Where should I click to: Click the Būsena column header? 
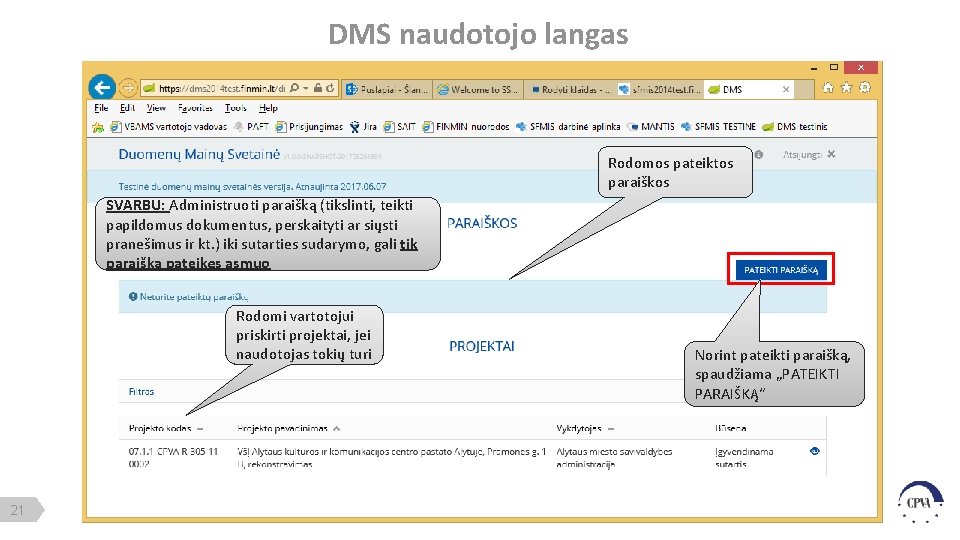(x=730, y=428)
